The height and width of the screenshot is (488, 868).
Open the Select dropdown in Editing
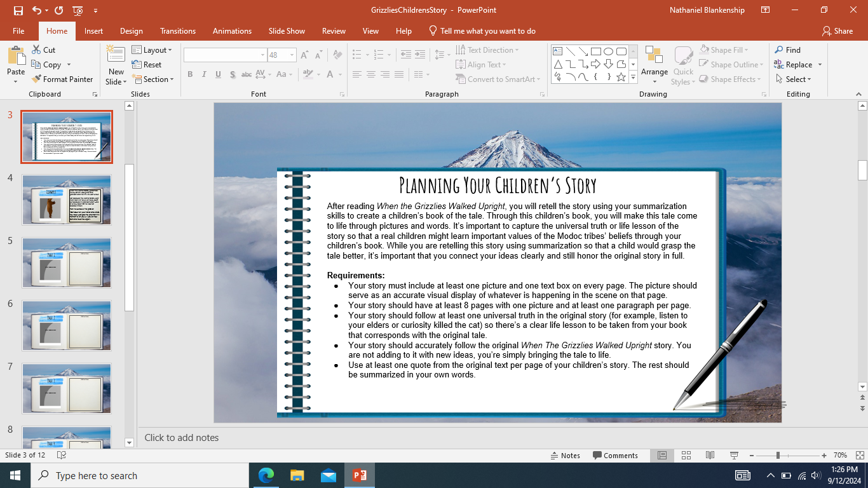coord(793,79)
